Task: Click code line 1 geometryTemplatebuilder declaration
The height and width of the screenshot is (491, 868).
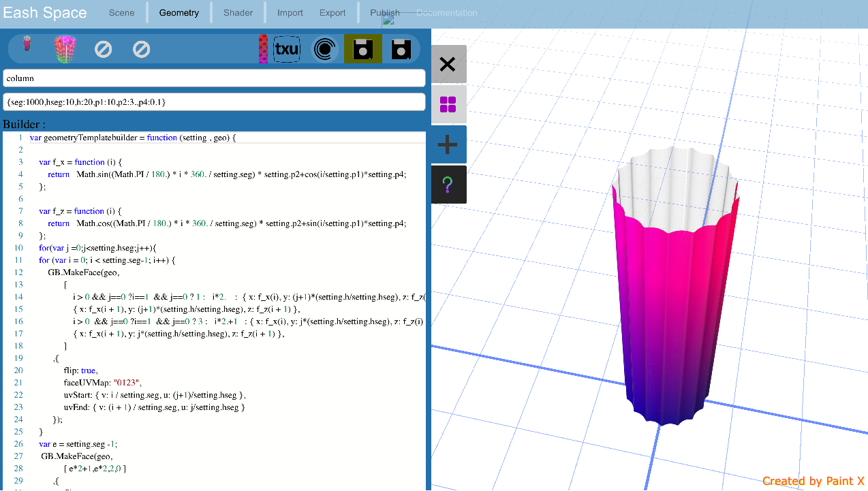Action: pos(133,138)
